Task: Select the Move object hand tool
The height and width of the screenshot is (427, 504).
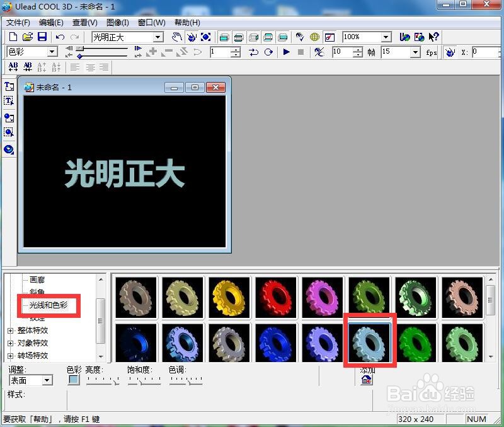Action: 176,37
